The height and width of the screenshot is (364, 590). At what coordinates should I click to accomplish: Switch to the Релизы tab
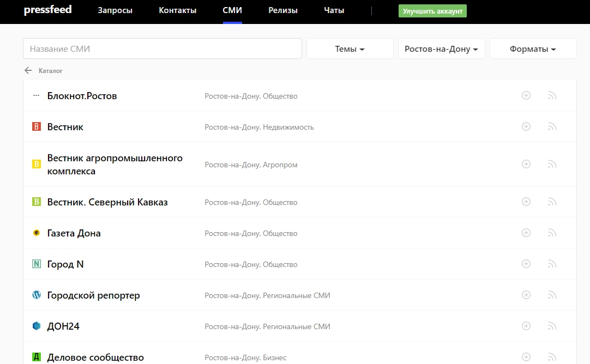(283, 10)
